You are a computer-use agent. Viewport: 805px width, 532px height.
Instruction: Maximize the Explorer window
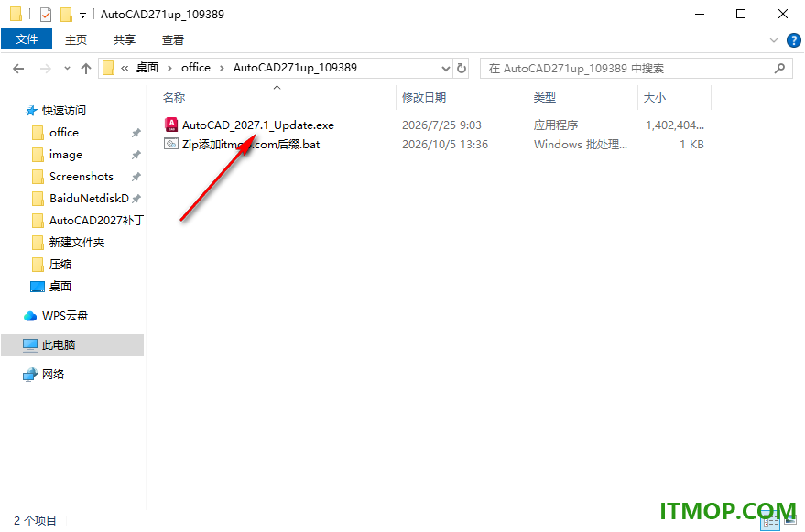[x=741, y=15]
